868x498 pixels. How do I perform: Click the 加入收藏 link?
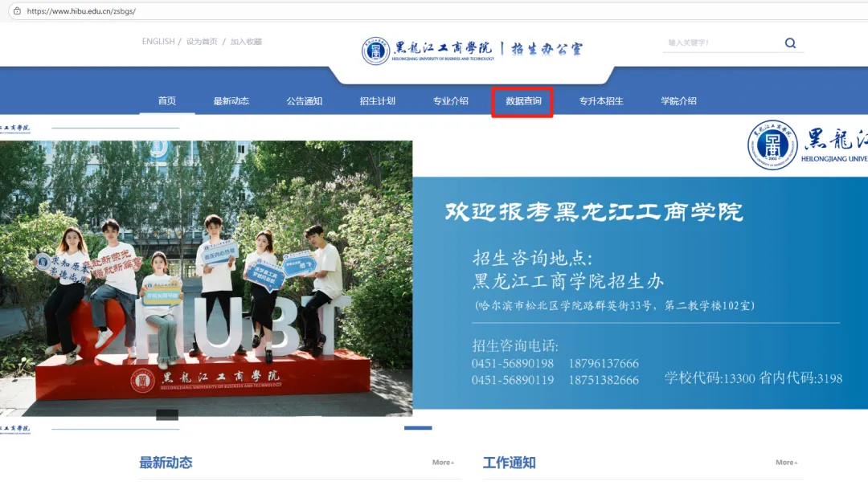246,42
